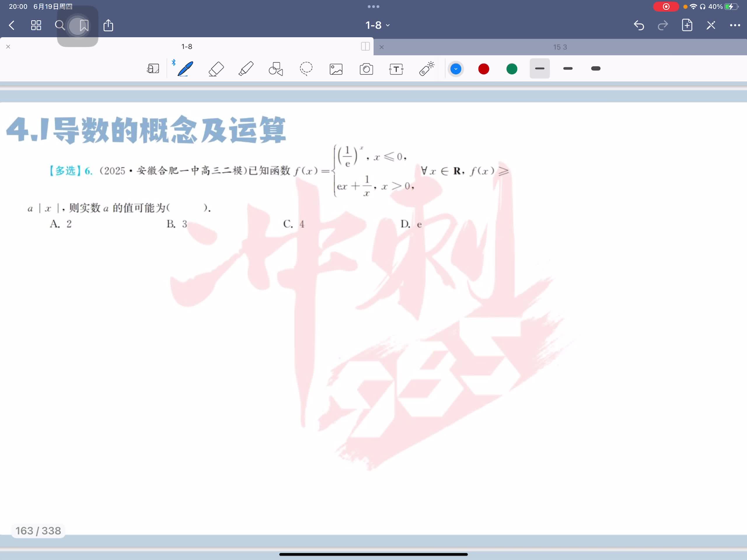Activate the Laser pointer tool
747x560 pixels.
click(x=427, y=69)
